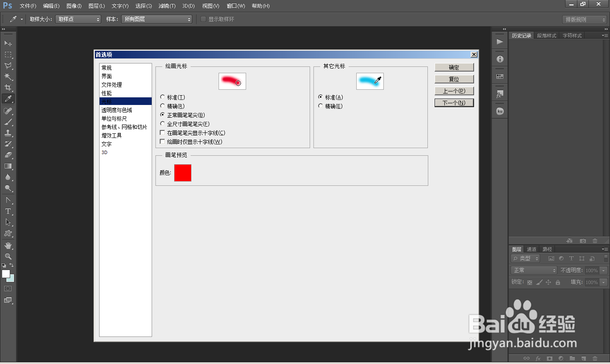Screen dimensions: 610x364
Task: Select the Magic Wand tool
Action: pyautogui.click(x=8, y=77)
